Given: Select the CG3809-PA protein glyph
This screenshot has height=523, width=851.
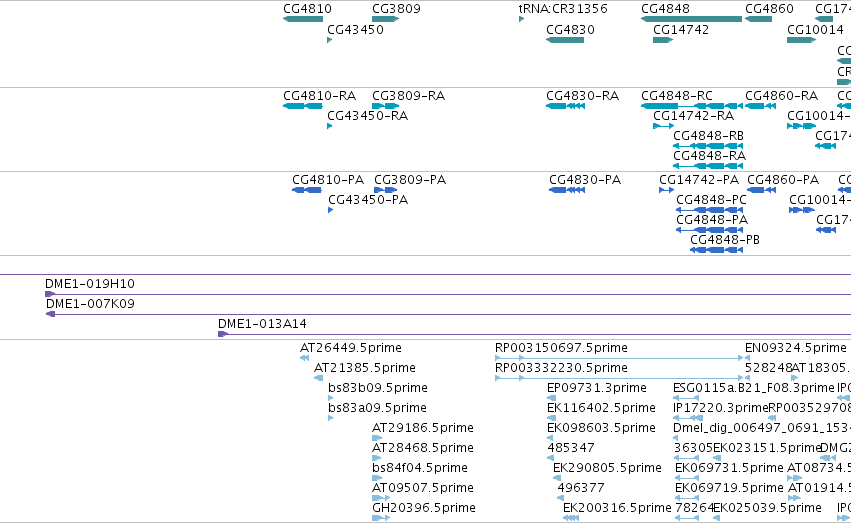Looking at the screenshot, I should pos(385,190).
